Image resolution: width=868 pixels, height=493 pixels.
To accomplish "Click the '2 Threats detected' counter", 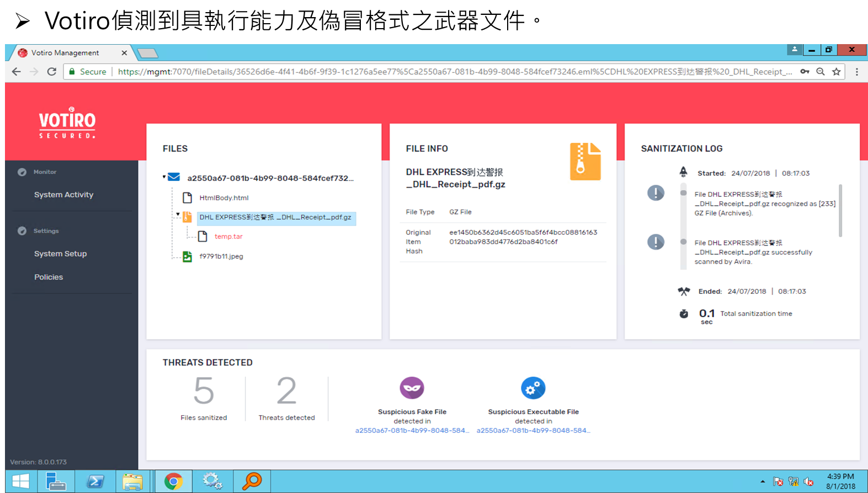I will 286,398.
